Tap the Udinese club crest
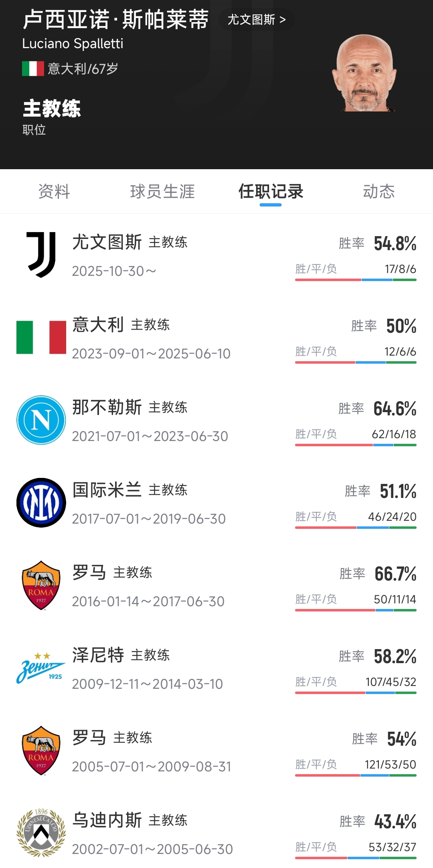433x868 pixels. 41,833
